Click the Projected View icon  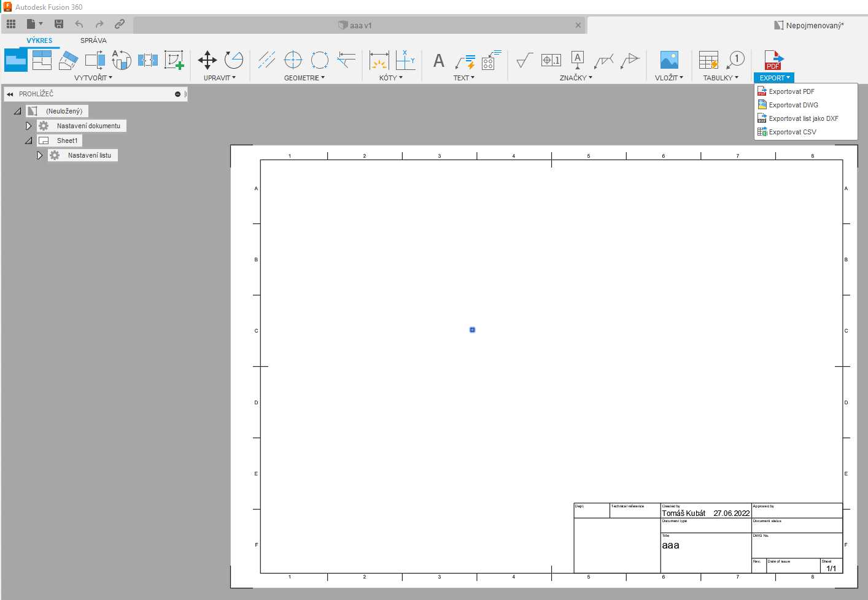[42, 60]
